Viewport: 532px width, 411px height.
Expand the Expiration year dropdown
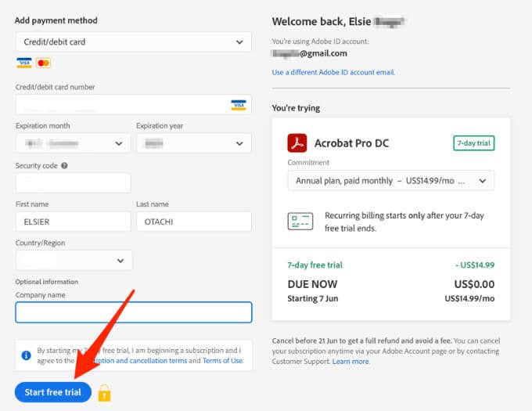click(x=193, y=143)
